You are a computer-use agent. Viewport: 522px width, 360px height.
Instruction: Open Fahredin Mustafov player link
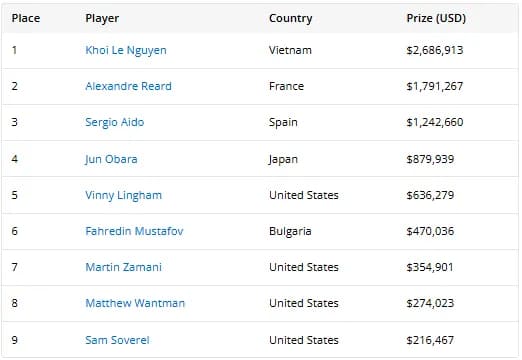coord(134,231)
